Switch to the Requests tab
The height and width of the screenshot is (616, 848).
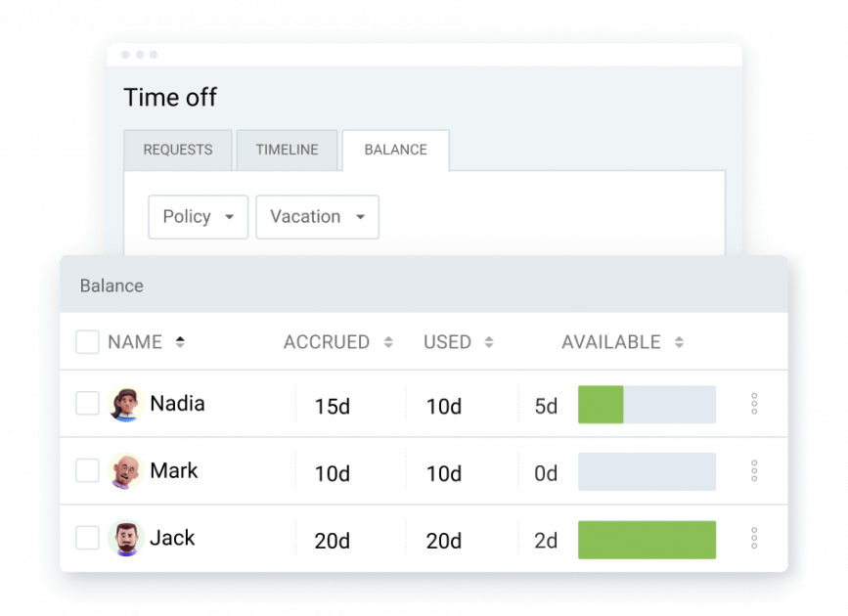pos(178,150)
